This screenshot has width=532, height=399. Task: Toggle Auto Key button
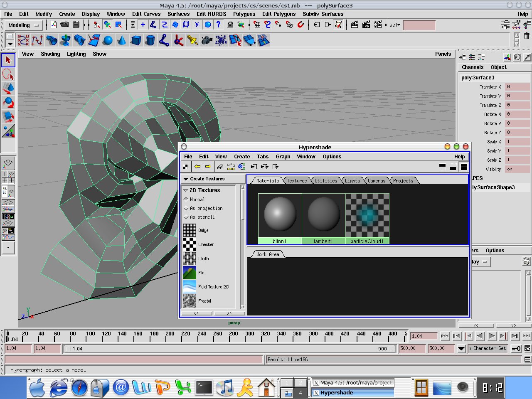tap(516, 348)
